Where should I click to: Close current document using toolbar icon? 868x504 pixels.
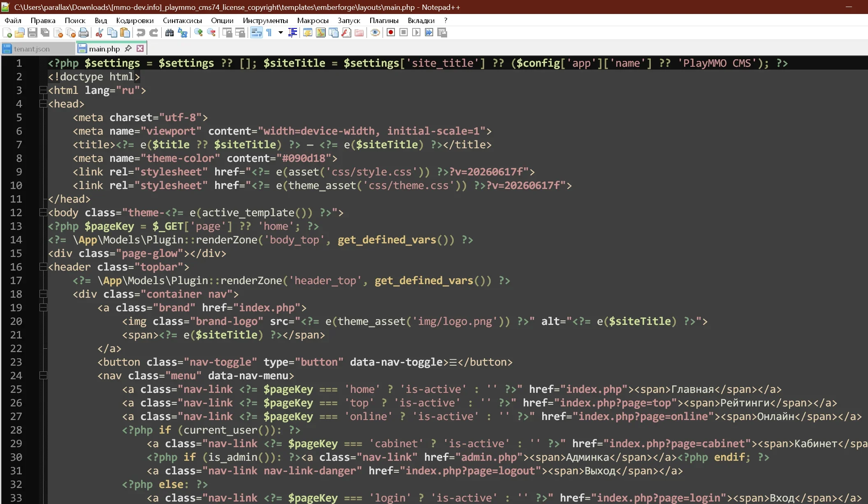pos(58,33)
